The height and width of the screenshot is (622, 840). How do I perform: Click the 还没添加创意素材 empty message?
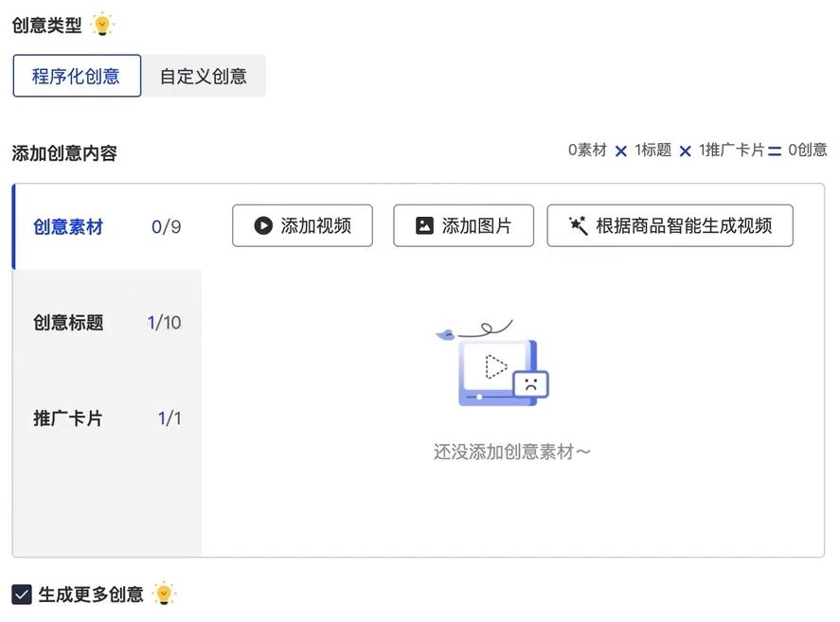511,452
